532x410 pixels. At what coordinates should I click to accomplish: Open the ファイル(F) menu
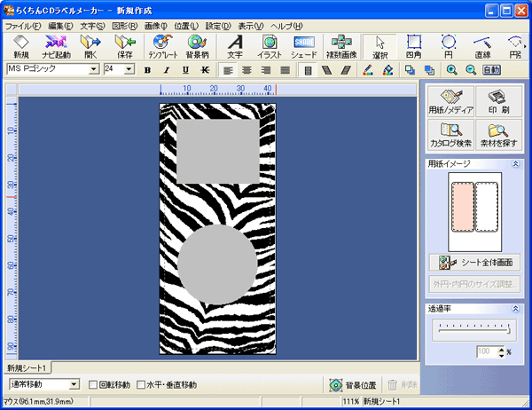point(23,26)
